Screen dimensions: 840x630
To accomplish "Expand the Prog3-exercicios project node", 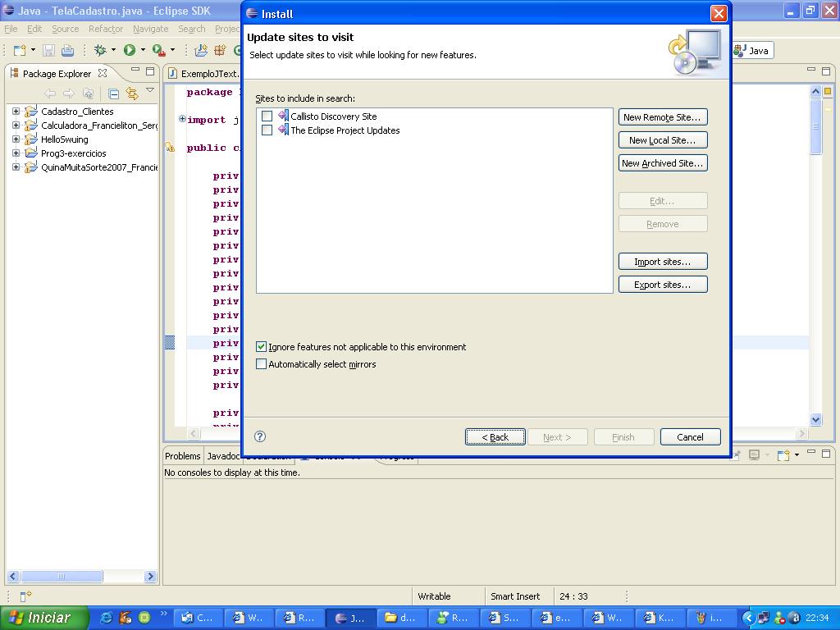I will [x=16, y=153].
